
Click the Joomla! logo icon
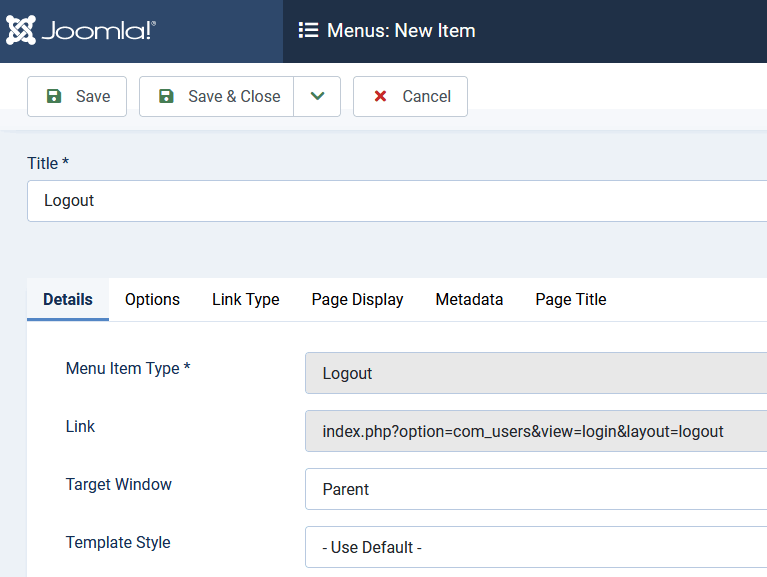[x=21, y=31]
